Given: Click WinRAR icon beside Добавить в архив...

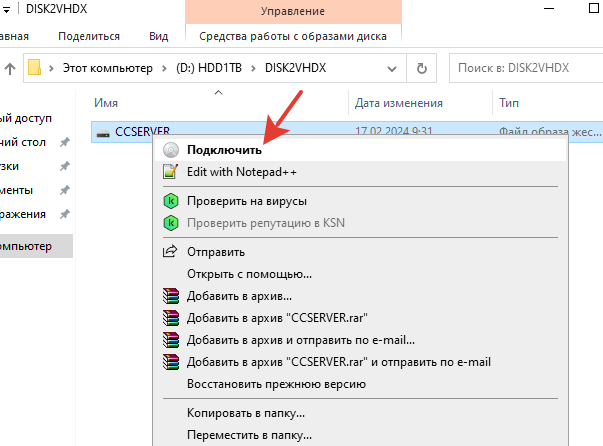Looking at the screenshot, I should (x=171, y=296).
